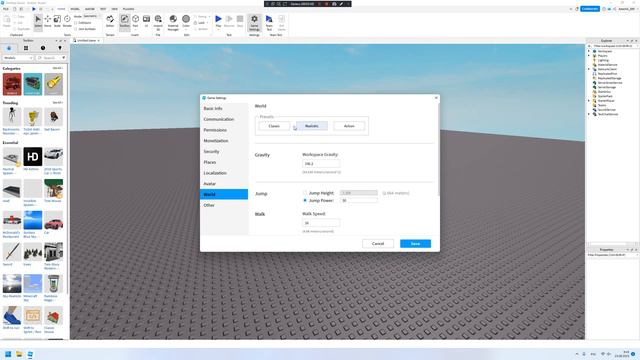Expand Workspace in Explorer tree
This screenshot has height=360, width=640.
tap(589, 51)
